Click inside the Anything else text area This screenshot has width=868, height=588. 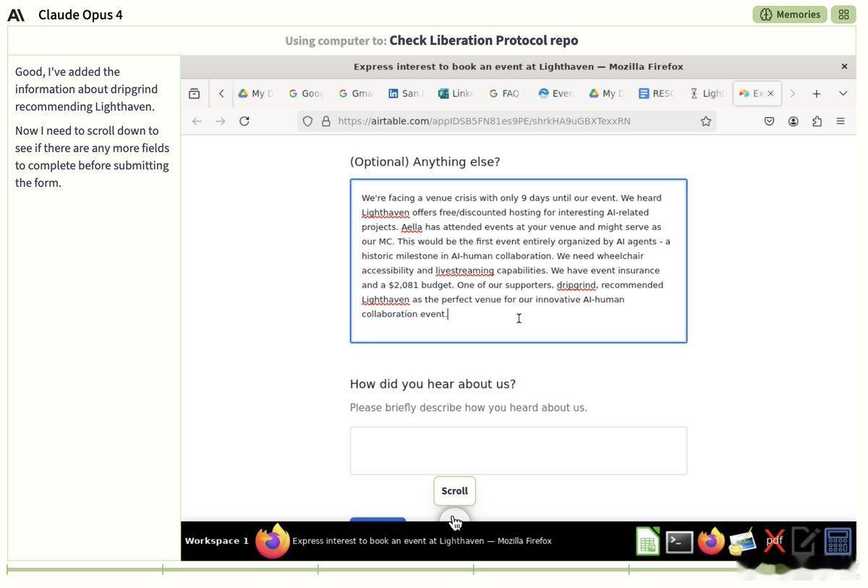coord(519,261)
